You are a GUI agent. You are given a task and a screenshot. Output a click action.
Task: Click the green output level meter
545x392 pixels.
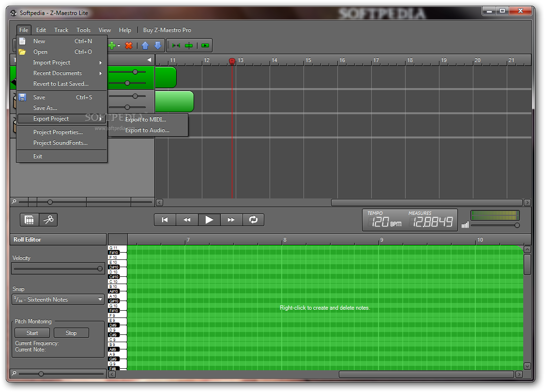(495, 215)
